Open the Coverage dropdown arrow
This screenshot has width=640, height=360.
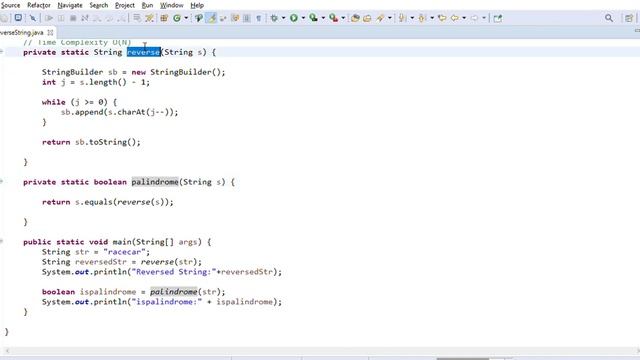[x=323, y=18]
